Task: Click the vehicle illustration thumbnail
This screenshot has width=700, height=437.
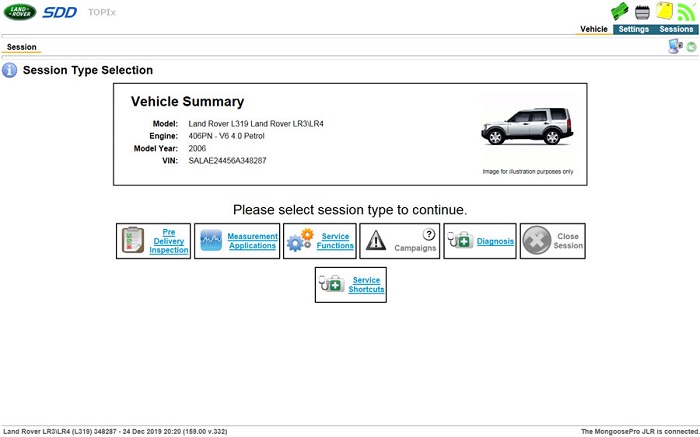Action: point(527,126)
